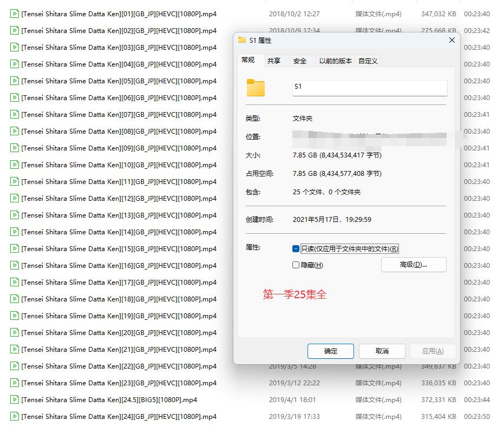Select file name of episode [09] mp4
The height and width of the screenshot is (440, 504).
(x=119, y=148)
